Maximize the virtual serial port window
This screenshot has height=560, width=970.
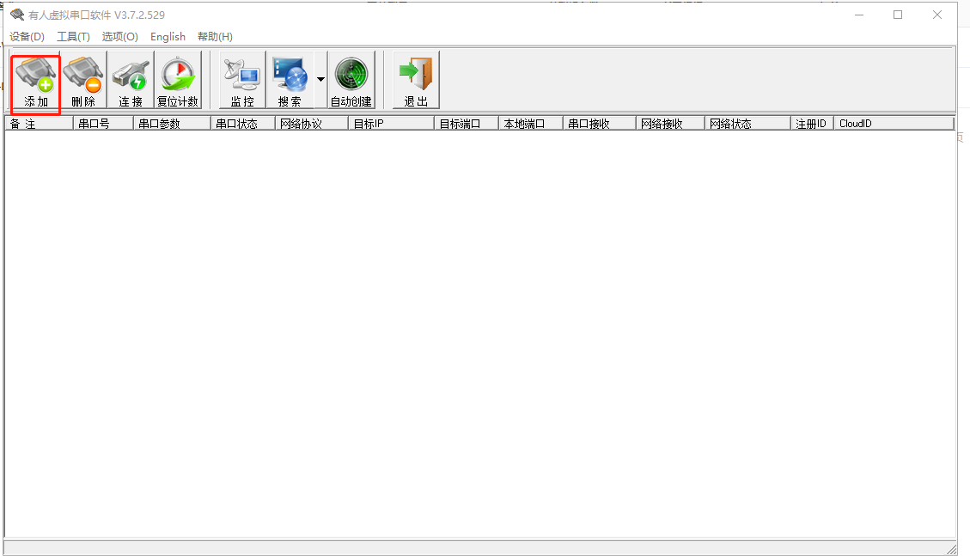point(898,15)
